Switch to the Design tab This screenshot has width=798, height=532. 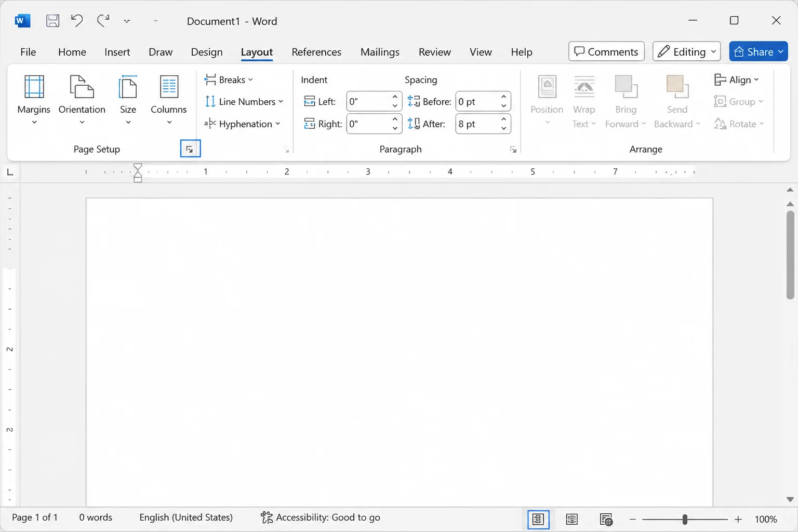point(207,52)
